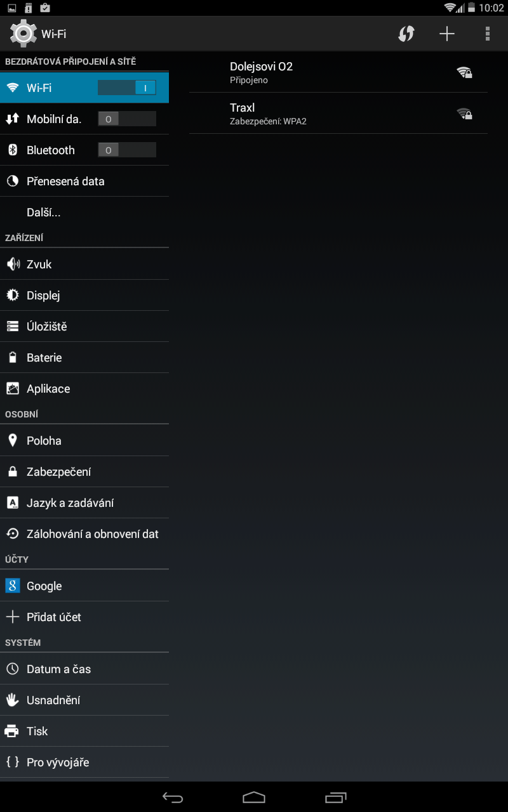Open Displej brightness settings
This screenshot has height=812, width=508.
pyautogui.click(x=84, y=296)
